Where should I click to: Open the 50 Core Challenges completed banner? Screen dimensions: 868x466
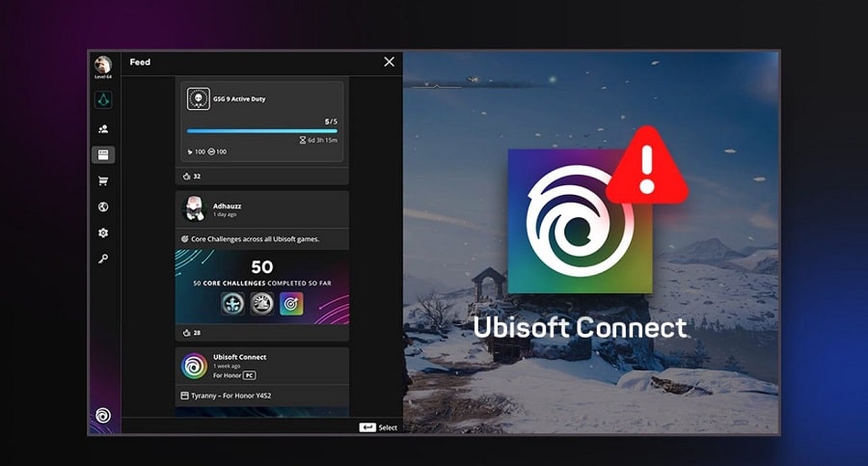coord(261,287)
